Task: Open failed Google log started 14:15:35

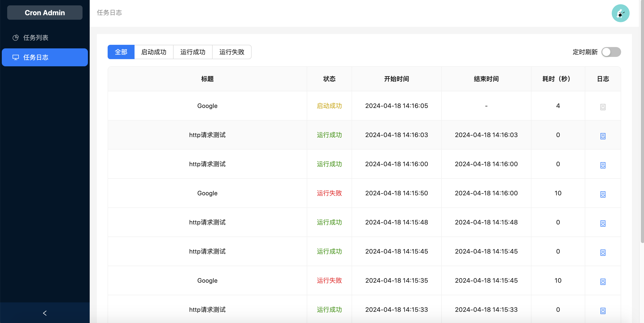Action: coord(603,282)
